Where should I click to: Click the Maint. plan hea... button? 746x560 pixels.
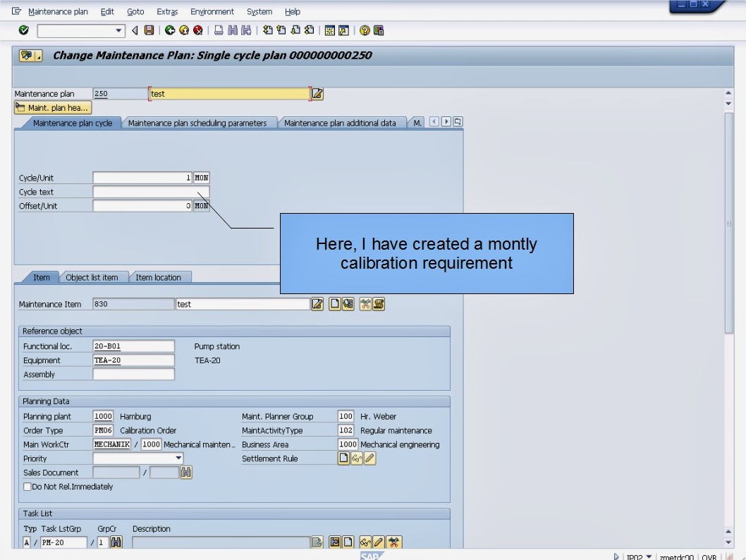pos(52,108)
